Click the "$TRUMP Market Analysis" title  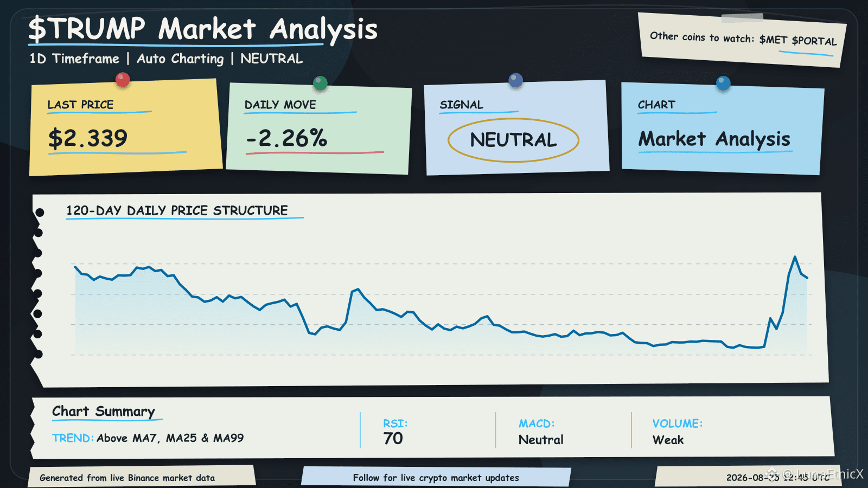click(203, 29)
